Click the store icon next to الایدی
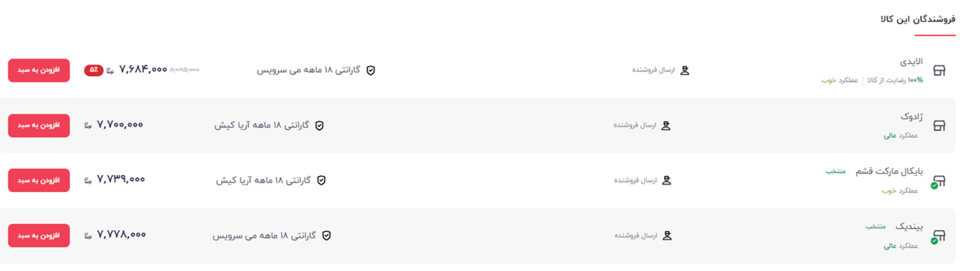This screenshot has width=980, height=271. tap(939, 71)
